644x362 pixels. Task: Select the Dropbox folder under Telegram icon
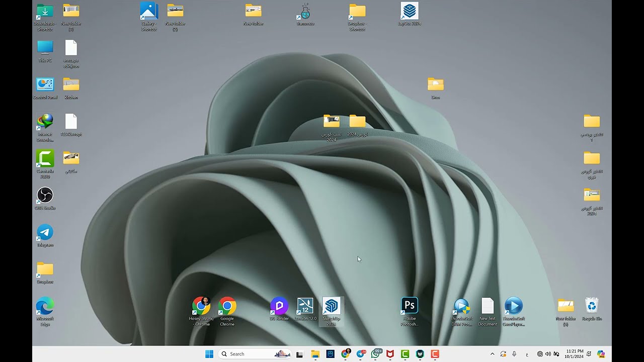pyautogui.click(x=45, y=272)
